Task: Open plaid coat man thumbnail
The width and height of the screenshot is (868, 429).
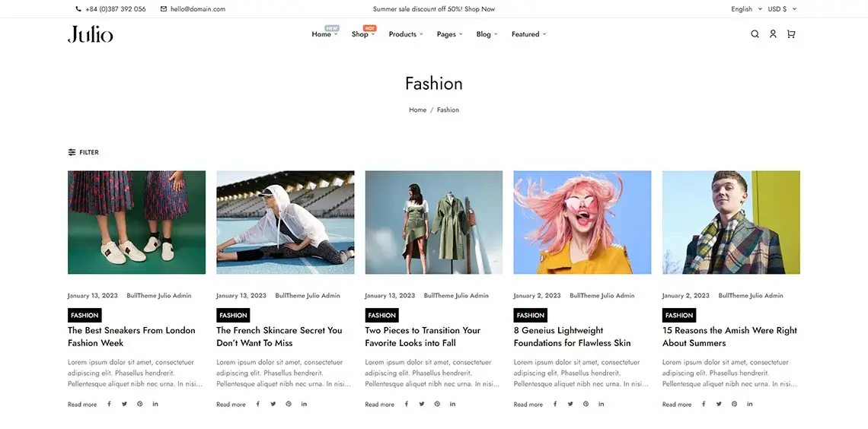Action: coord(731,222)
